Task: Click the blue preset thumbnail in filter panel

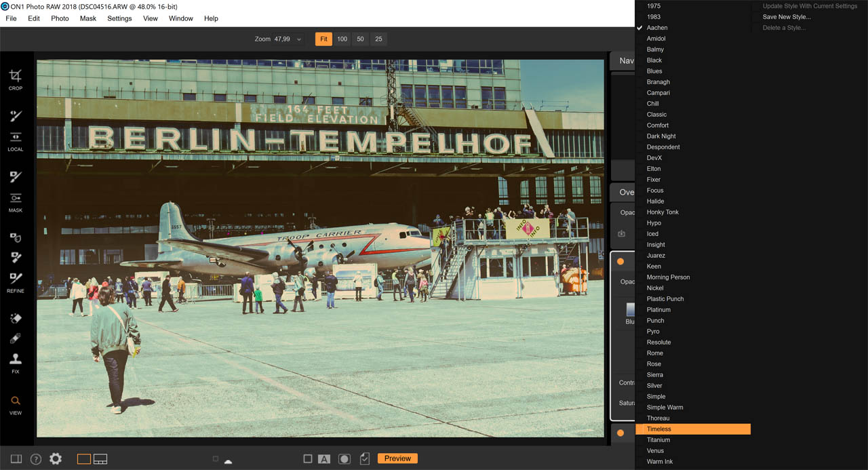Action: pyautogui.click(x=630, y=310)
